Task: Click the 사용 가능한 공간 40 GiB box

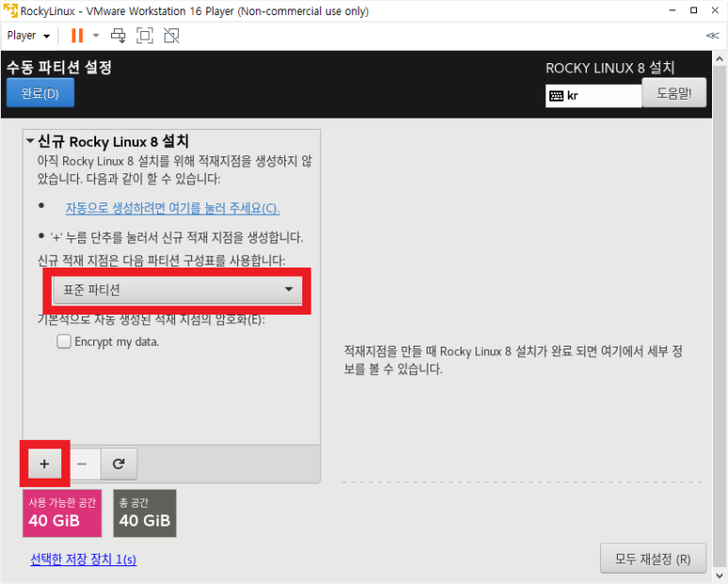Action: pos(62,513)
